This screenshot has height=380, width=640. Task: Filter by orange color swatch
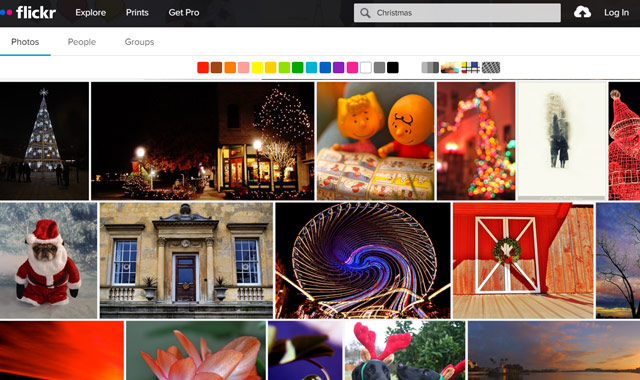[230, 67]
